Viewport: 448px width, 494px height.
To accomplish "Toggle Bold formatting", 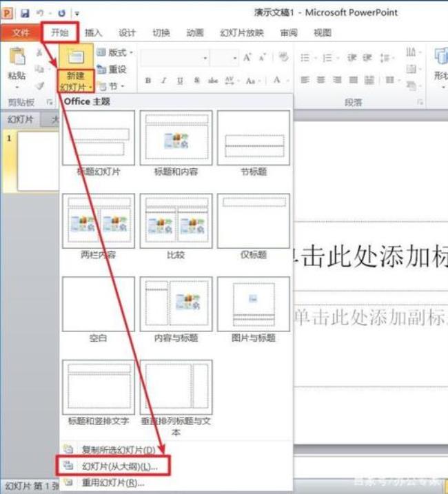I will [148, 81].
